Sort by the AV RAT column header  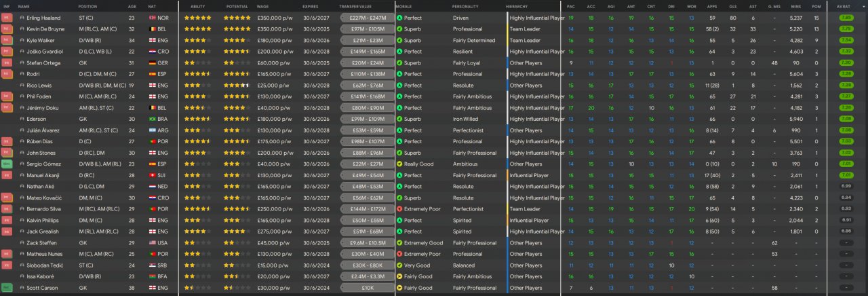(845, 6)
